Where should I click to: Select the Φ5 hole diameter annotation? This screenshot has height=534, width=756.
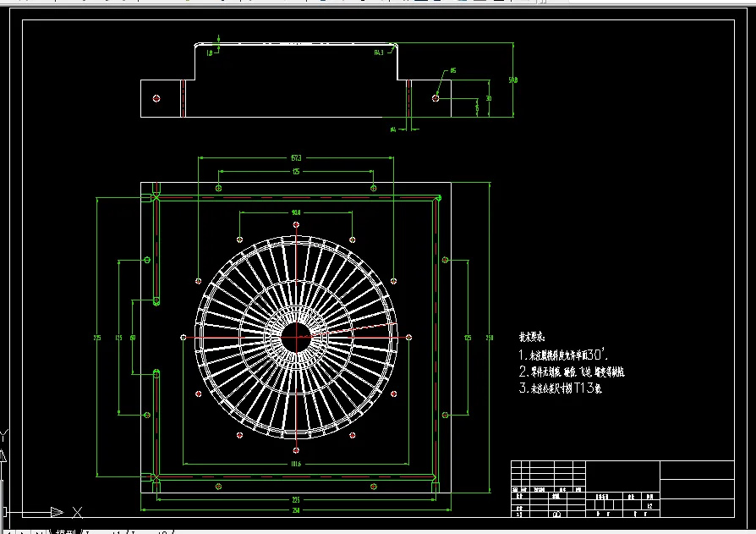pos(452,70)
